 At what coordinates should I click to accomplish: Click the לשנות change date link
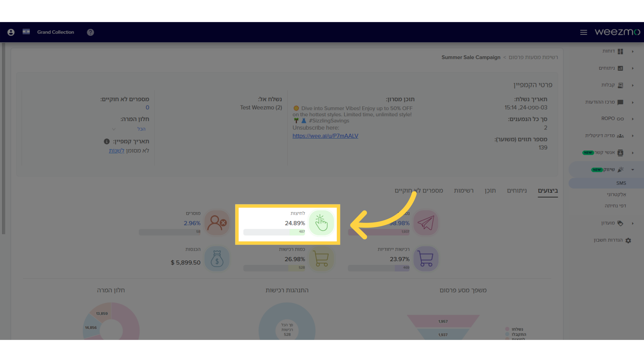pyautogui.click(x=117, y=151)
